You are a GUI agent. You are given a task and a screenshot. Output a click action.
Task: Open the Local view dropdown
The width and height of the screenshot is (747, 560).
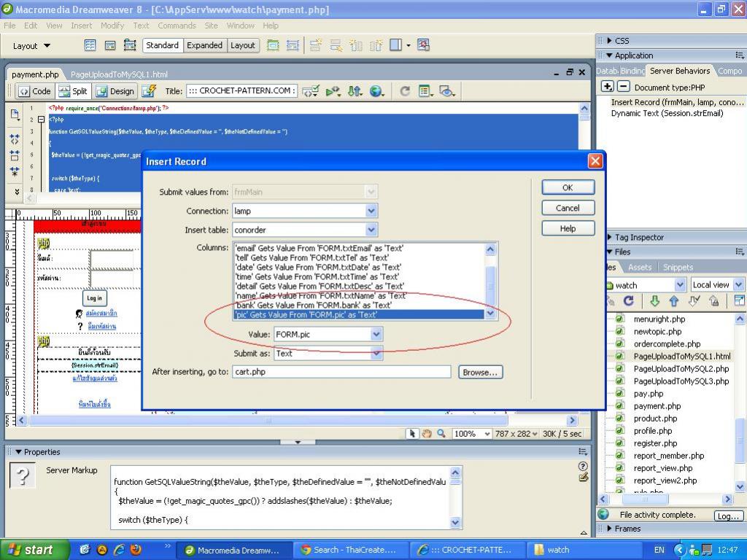point(738,285)
